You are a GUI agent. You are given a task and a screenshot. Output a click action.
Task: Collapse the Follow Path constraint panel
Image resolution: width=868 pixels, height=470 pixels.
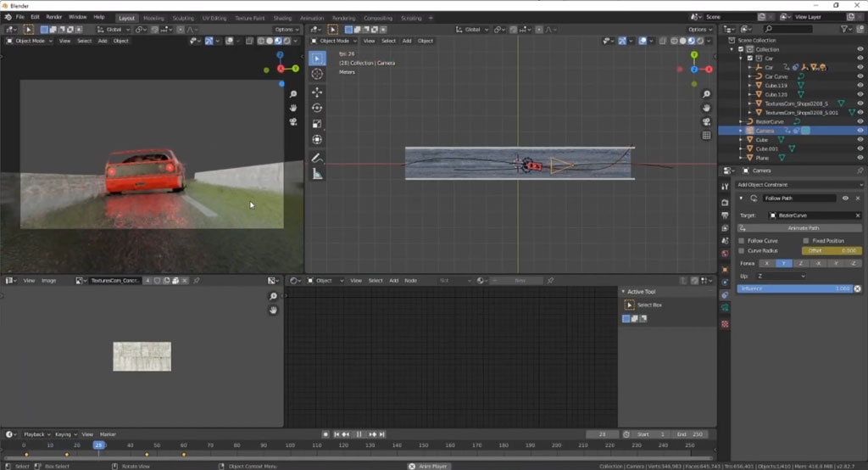[741, 199]
